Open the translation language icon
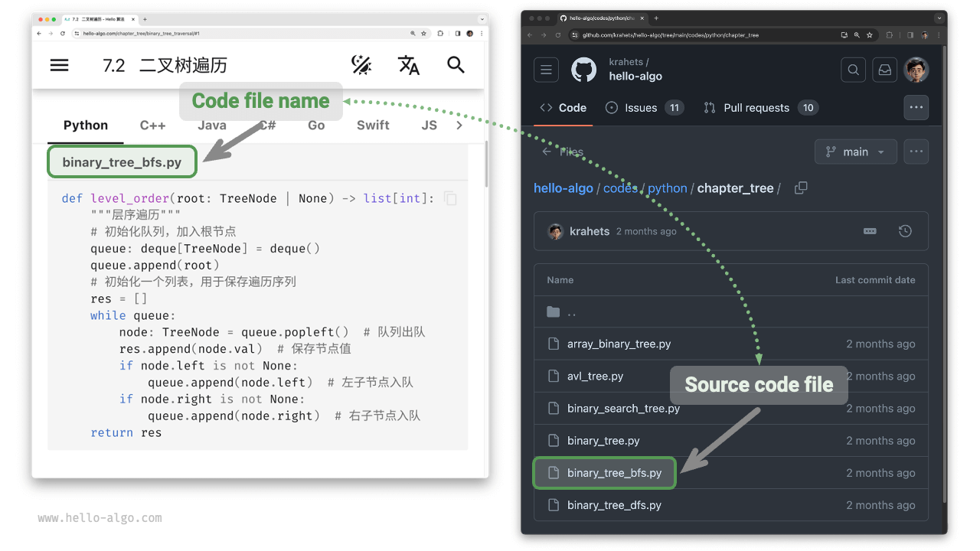 click(x=409, y=65)
